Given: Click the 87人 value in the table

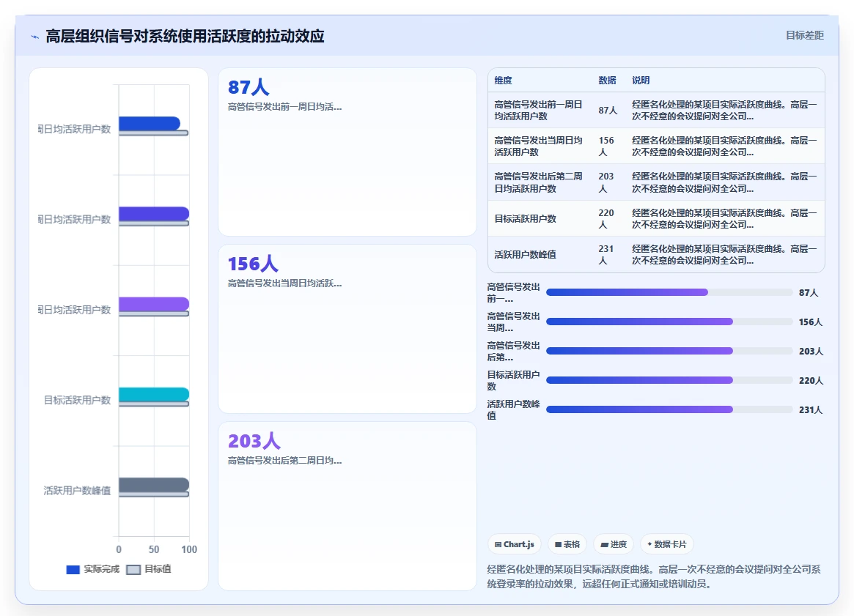Looking at the screenshot, I should (608, 111).
